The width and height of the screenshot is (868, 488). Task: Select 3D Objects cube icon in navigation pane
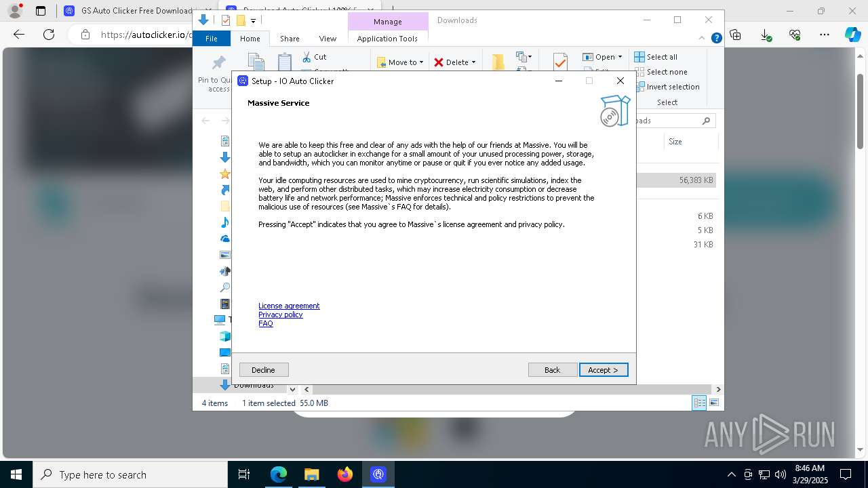click(225, 336)
